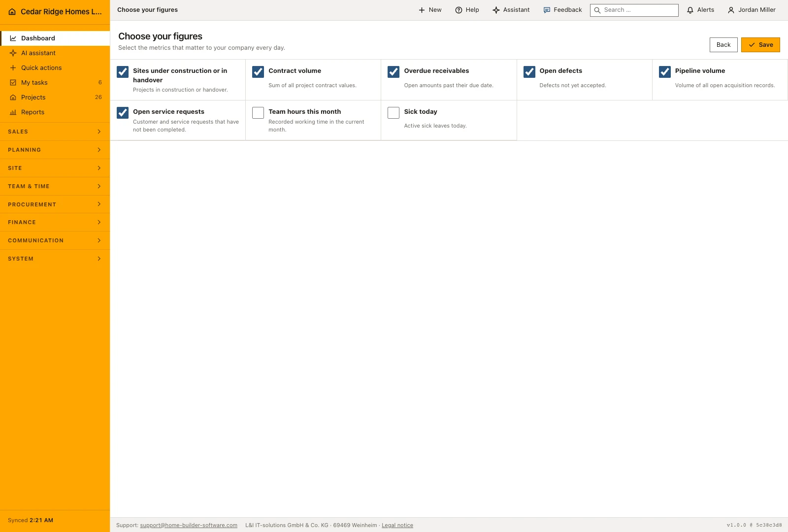Image resolution: width=788 pixels, height=532 pixels.
Task: Click the 'Choose your figures' page heading
Action: tap(160, 36)
